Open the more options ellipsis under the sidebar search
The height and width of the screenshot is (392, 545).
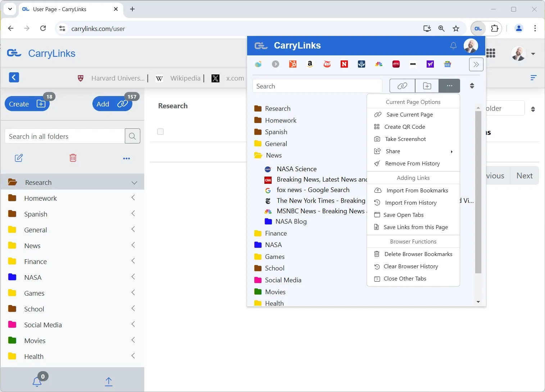coord(127,159)
